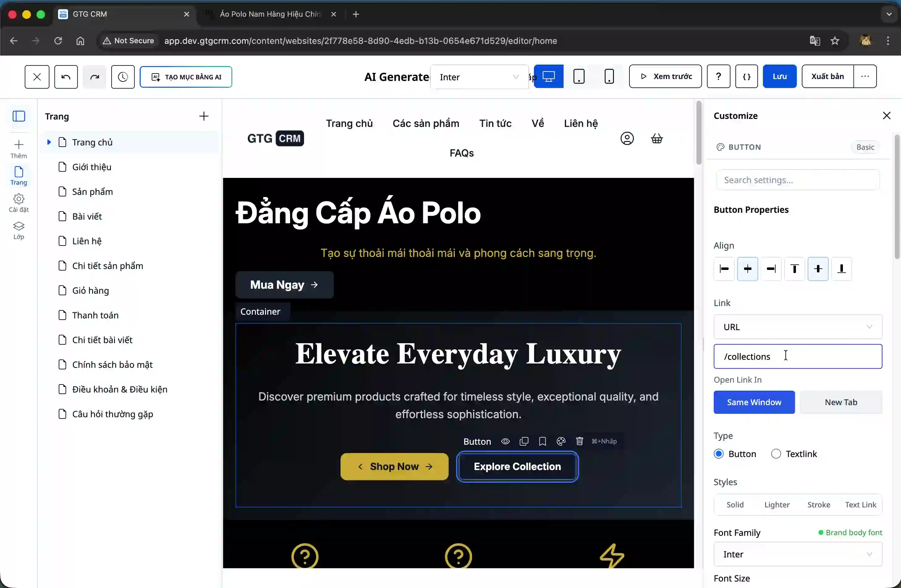Click the Search settings input field
The image size is (901, 588).
[797, 180]
